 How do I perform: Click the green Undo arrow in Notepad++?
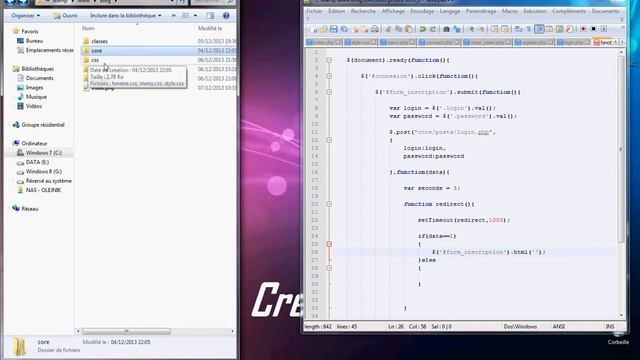tap(422, 29)
